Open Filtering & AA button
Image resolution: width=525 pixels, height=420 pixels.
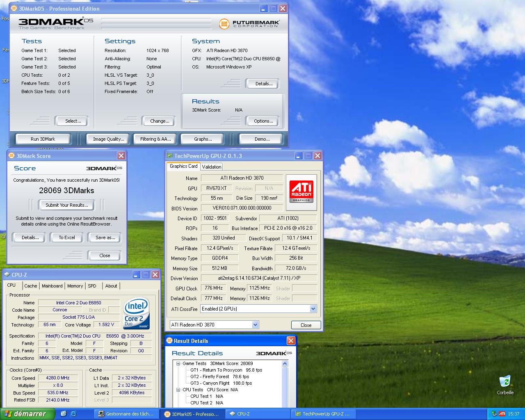pos(155,139)
